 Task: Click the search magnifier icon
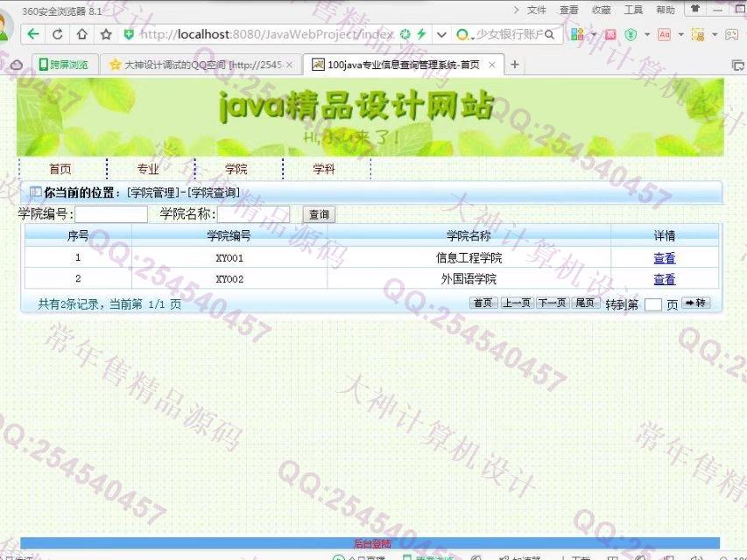coord(550,35)
